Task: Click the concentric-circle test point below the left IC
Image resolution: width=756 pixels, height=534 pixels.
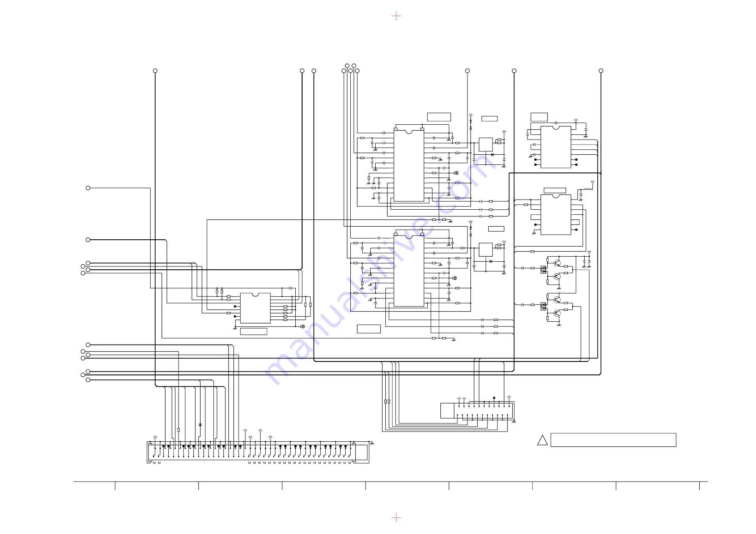Action: pyautogui.click(x=302, y=326)
